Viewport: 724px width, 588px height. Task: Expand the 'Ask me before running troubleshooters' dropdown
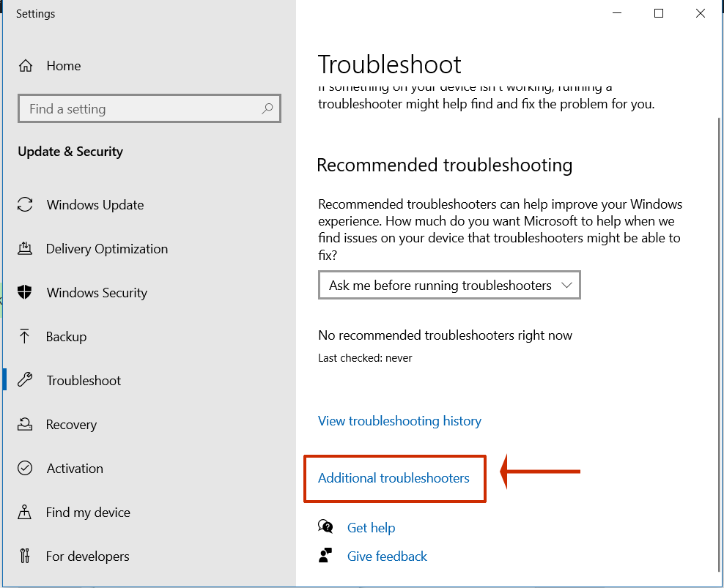(x=449, y=286)
